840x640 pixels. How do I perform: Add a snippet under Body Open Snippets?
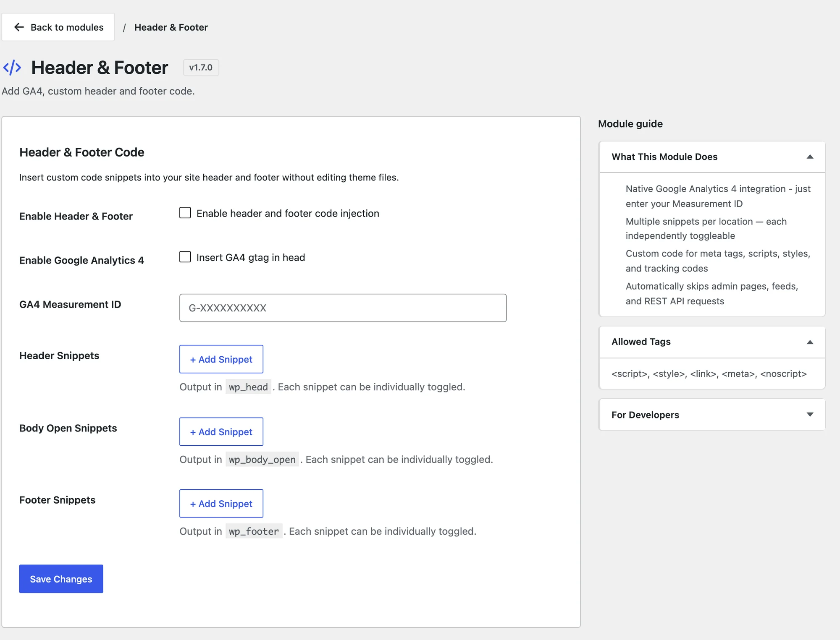coord(221,432)
